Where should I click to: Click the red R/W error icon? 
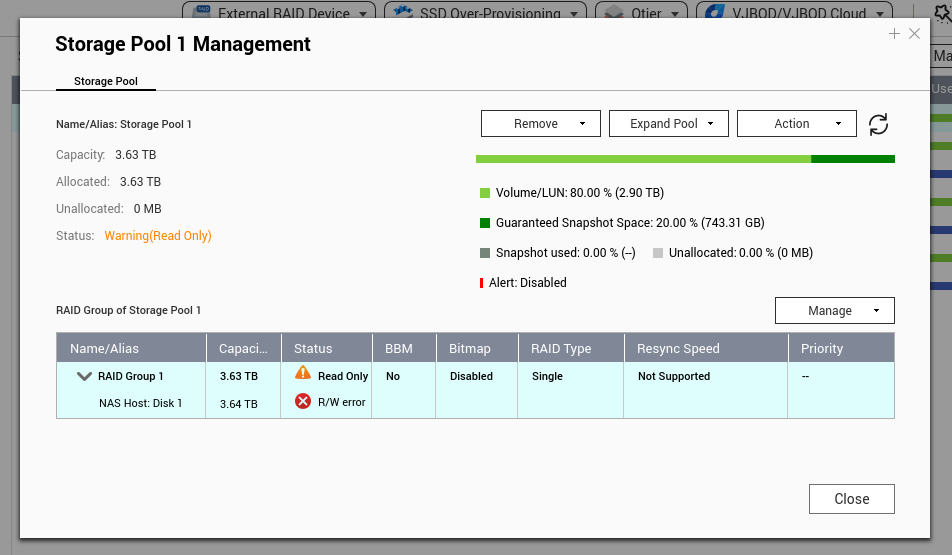(303, 401)
